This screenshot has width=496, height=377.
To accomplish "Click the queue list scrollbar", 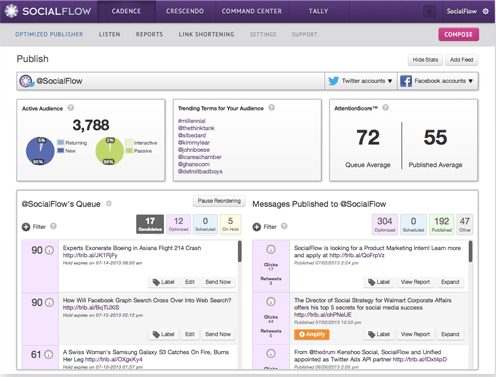I will pyautogui.click(x=239, y=251).
